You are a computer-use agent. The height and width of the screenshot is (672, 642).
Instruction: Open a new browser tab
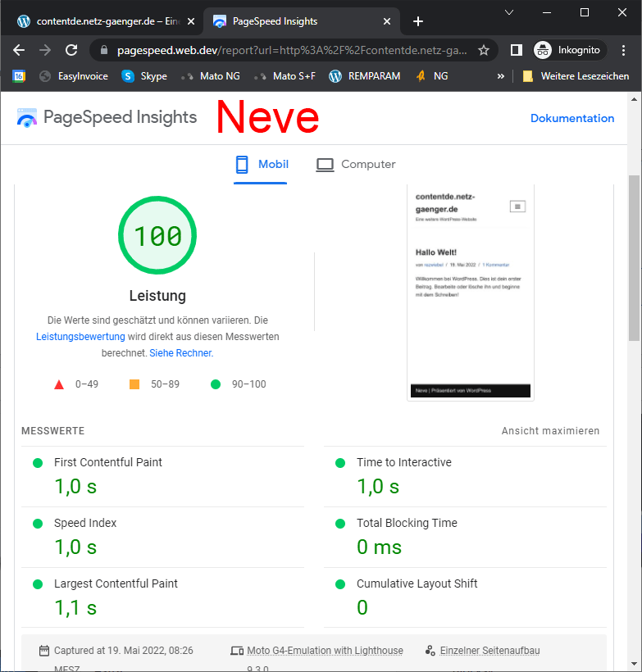tap(417, 21)
